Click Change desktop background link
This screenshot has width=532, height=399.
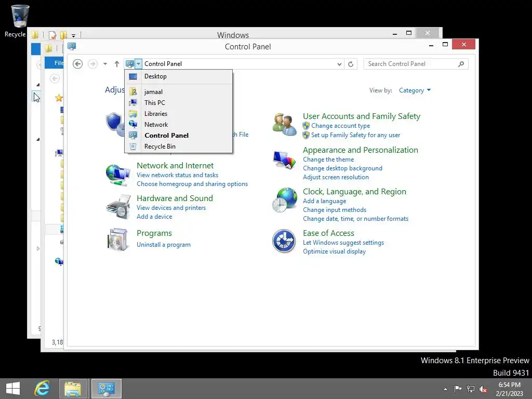click(x=342, y=168)
